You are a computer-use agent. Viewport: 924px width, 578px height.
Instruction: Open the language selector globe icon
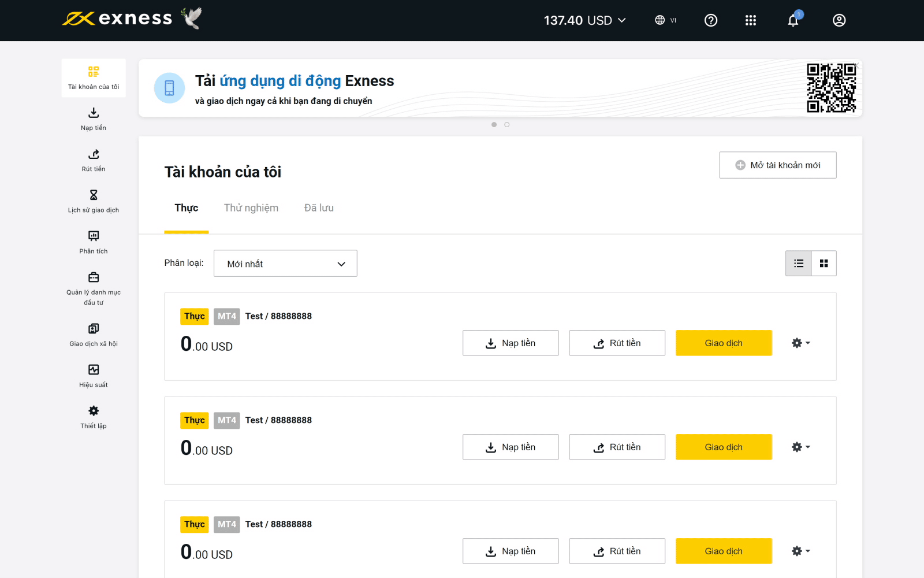[660, 20]
